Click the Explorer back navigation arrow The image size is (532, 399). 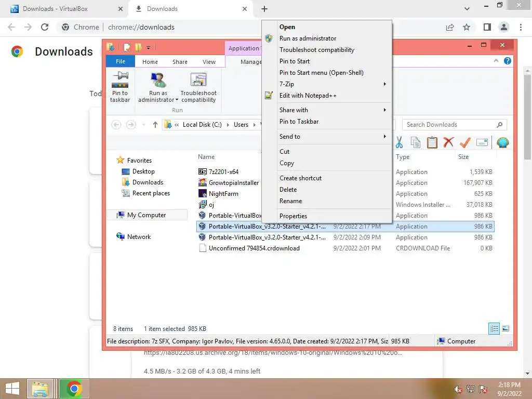pyautogui.click(x=116, y=125)
